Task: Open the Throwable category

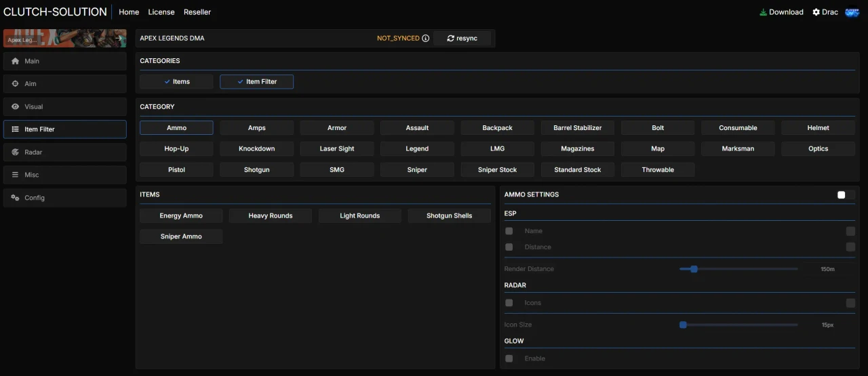Action: [x=658, y=170]
